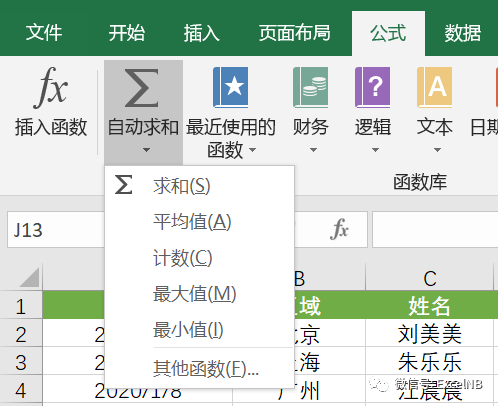This screenshot has width=498, height=406.
Task: Click inside the formula bar input
Action: (x=435, y=230)
